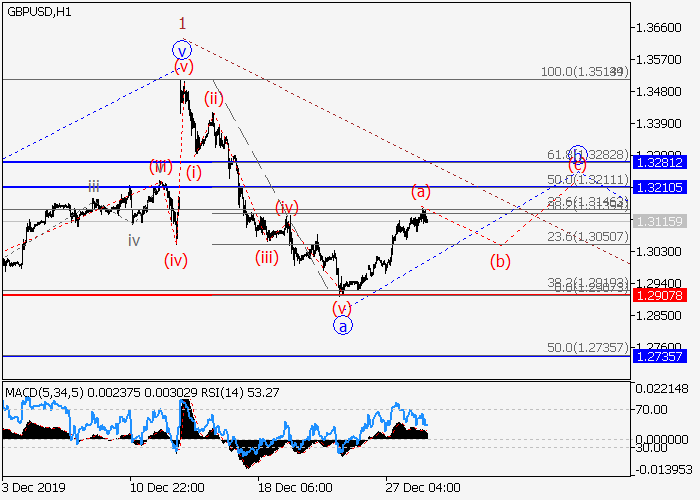This screenshot has height=500, width=700.
Task: Click the GBPUSD,H1 chart title
Action: (x=37, y=10)
